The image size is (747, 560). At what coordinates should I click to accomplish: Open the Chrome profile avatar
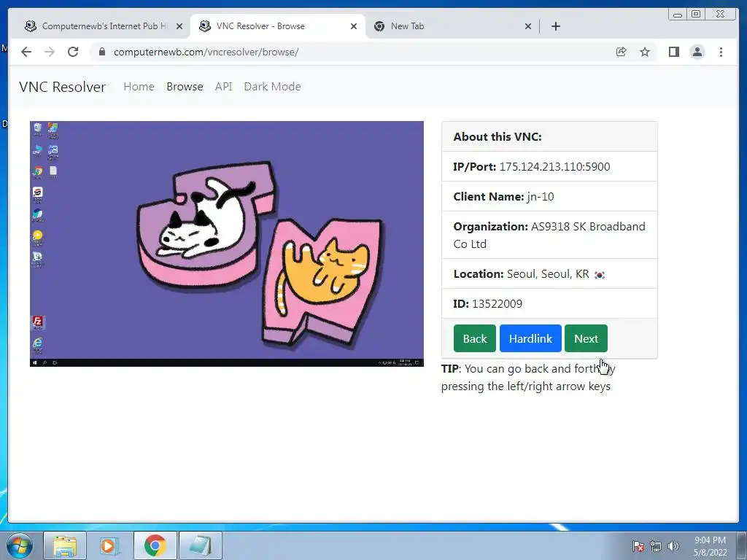697,52
